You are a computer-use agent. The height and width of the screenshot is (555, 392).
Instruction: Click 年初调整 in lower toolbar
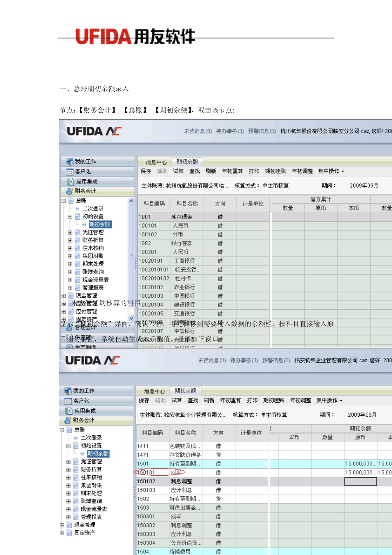tap(300, 400)
